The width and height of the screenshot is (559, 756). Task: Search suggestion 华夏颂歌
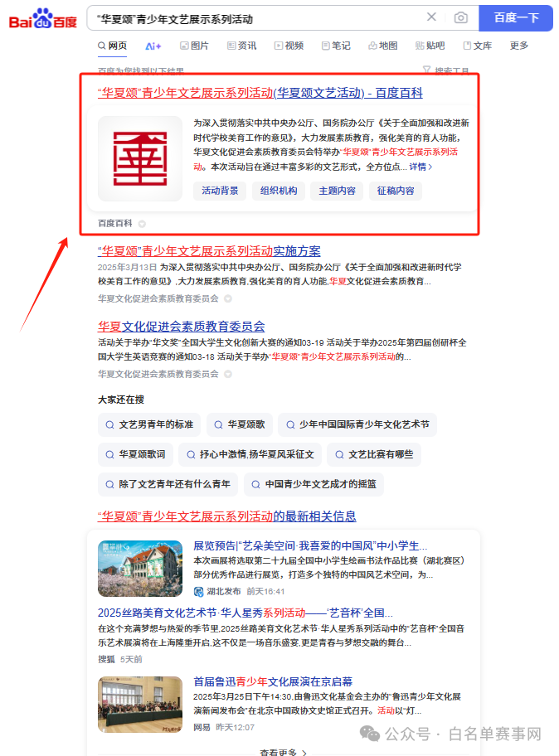pos(240,424)
